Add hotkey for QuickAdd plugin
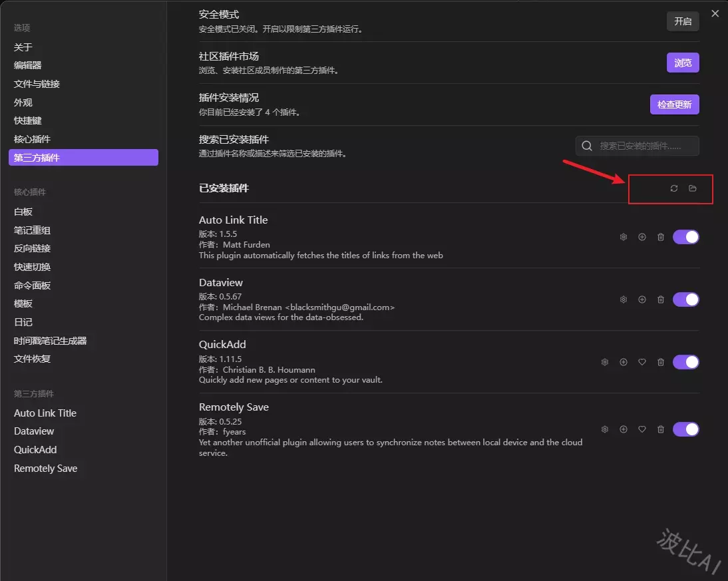 (623, 362)
